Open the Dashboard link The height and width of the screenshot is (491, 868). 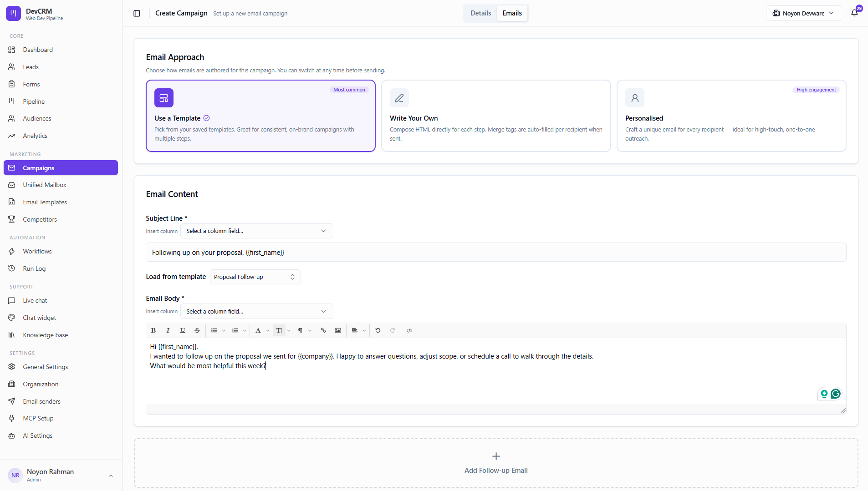[61, 50]
